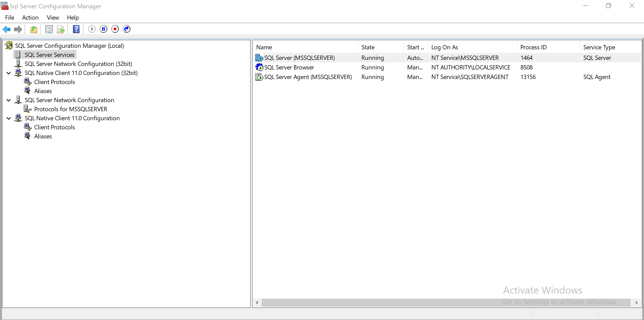Click the Export List toolbar icon
Viewport: 644px width, 320px height.
[61, 29]
